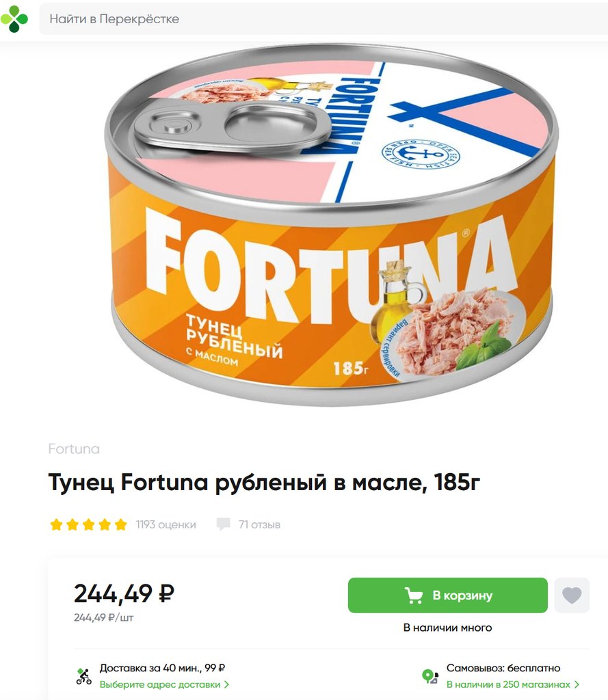Screen dimensions: 608x700
Task: Open the Fortuna brand link
Action: pos(74,448)
